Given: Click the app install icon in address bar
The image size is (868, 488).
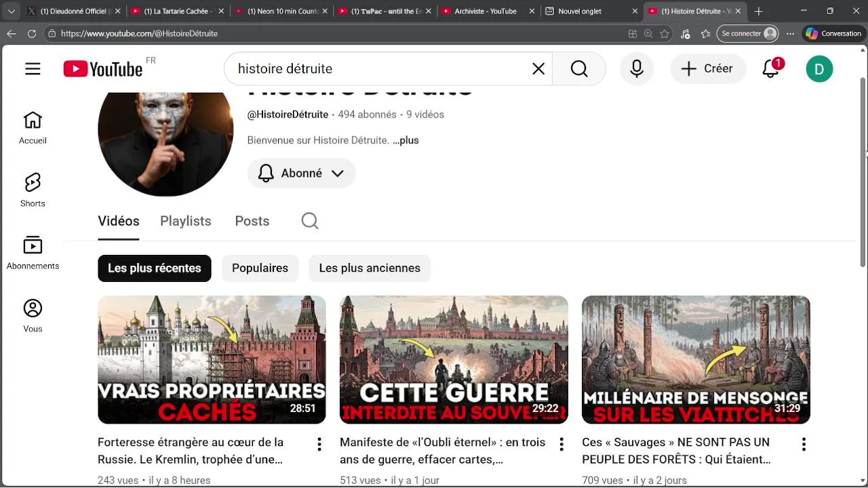Looking at the screenshot, I should coord(632,33).
